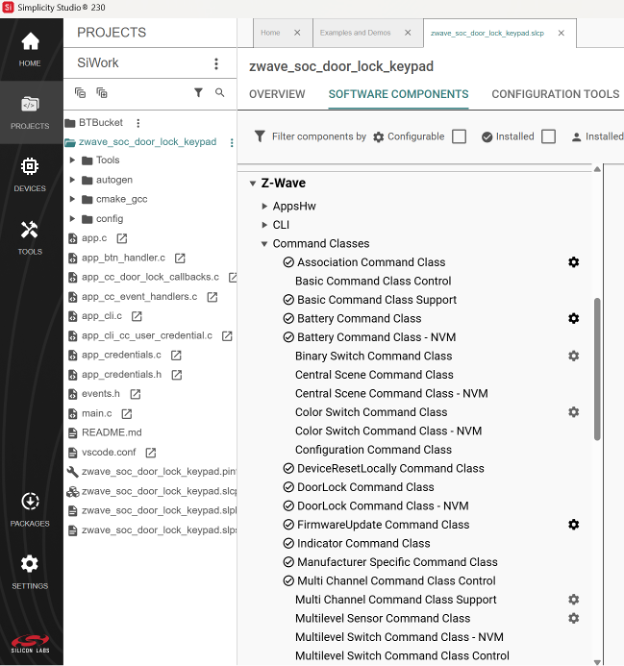The image size is (624, 666).
Task: Enable the Configurable filter checkbox
Action: 459,137
